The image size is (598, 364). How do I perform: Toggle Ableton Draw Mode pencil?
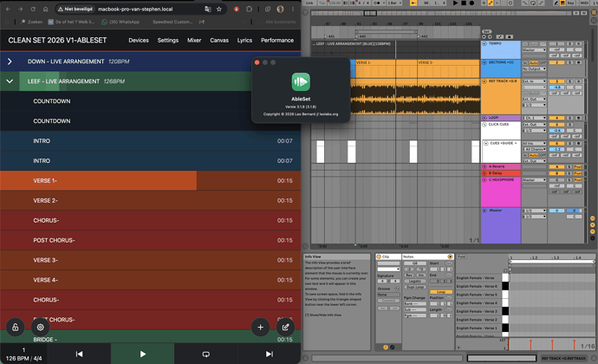click(556, 3)
